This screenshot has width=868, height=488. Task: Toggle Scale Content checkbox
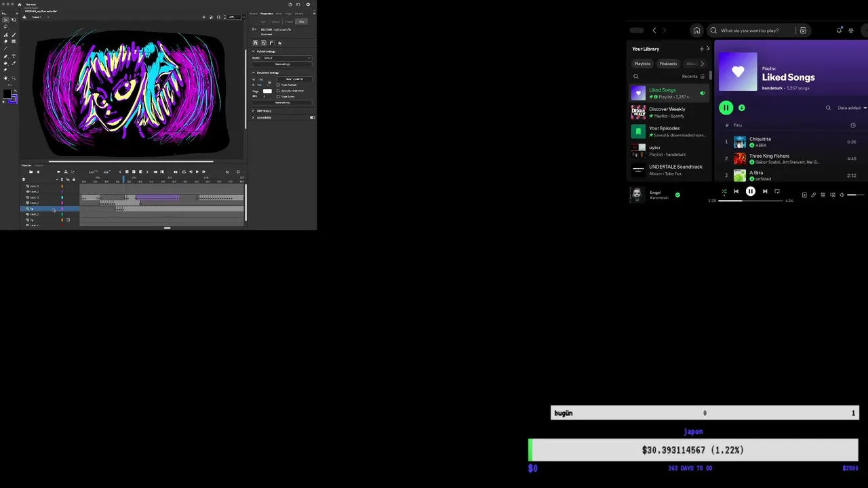coord(278,85)
